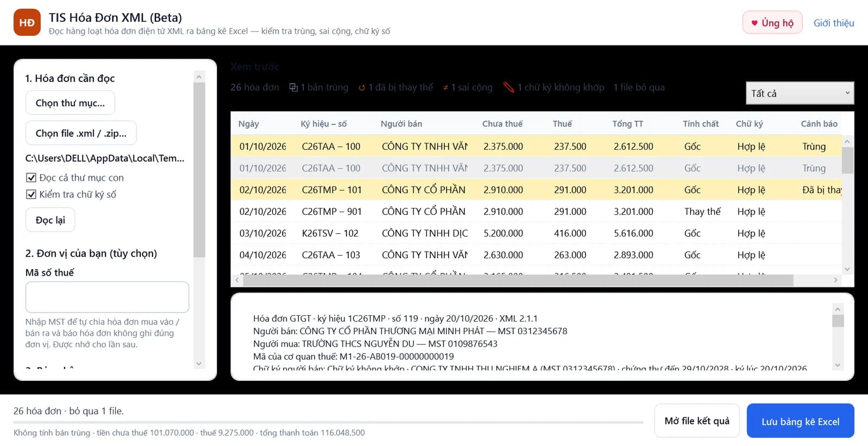Open the 'Giới thiệu' link
This screenshot has height=446, width=868.
(x=834, y=23)
